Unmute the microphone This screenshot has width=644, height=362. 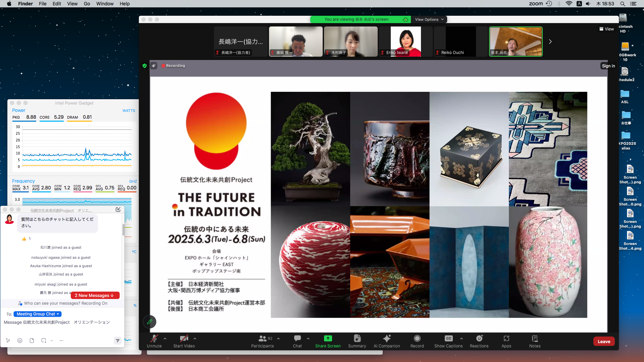[x=154, y=341]
